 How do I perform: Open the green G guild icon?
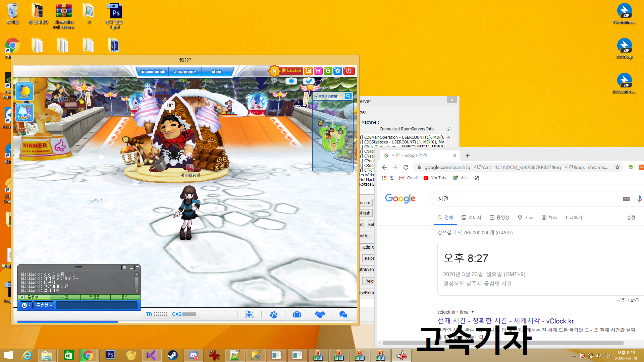click(328, 71)
